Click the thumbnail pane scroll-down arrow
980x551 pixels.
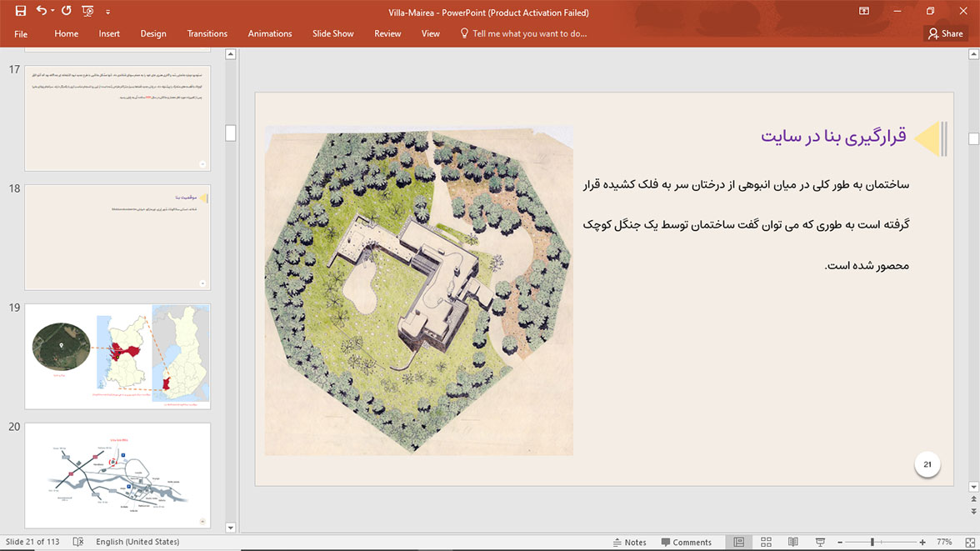[x=231, y=527]
